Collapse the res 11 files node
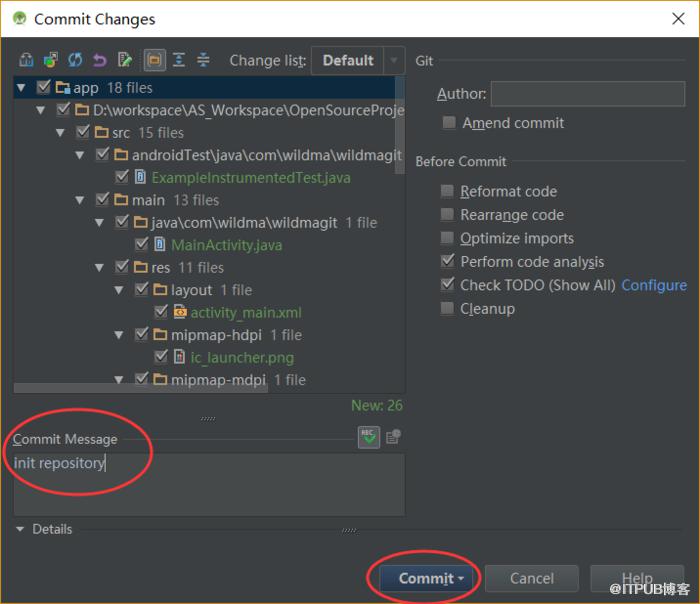 click(x=100, y=267)
